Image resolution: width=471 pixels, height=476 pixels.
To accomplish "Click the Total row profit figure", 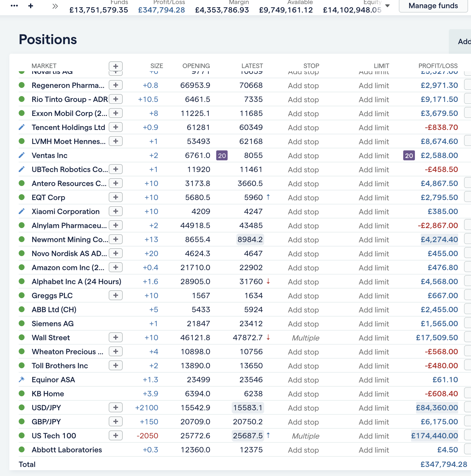I will (444, 464).
